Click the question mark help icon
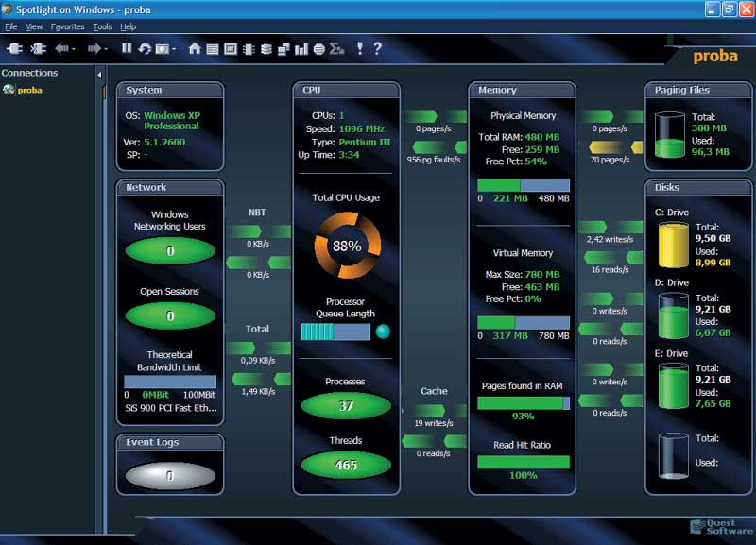The height and width of the screenshot is (545, 756). point(377,48)
